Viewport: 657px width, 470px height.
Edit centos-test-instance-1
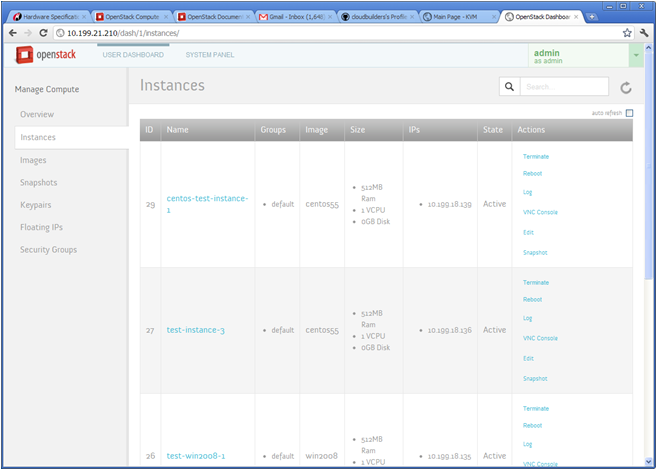click(x=528, y=232)
